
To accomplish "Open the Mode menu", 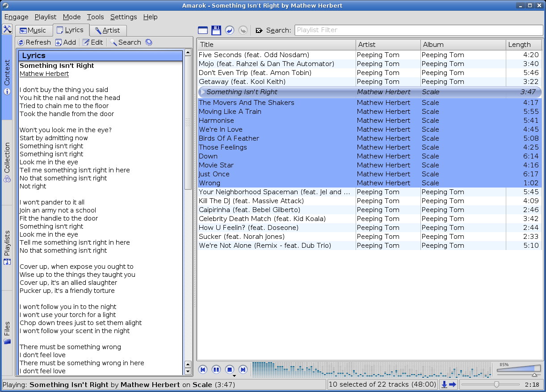I will point(71,17).
